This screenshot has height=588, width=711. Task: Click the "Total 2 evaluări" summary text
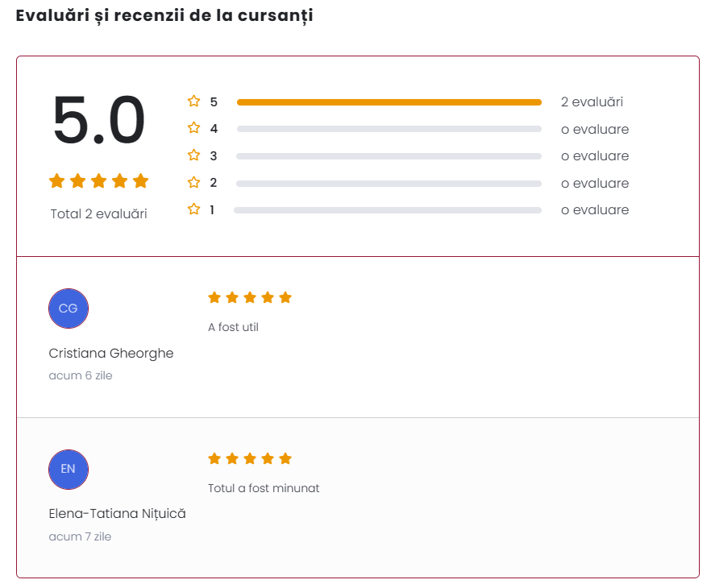(x=98, y=214)
